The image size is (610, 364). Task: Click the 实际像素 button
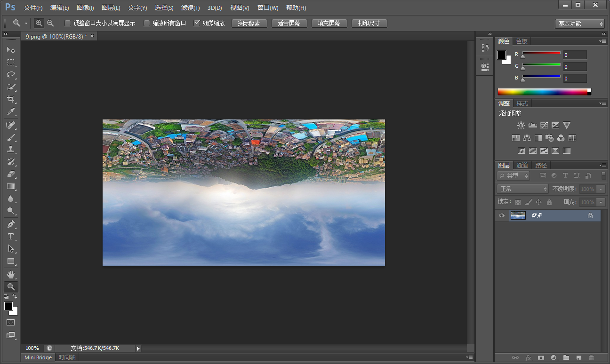(x=249, y=23)
